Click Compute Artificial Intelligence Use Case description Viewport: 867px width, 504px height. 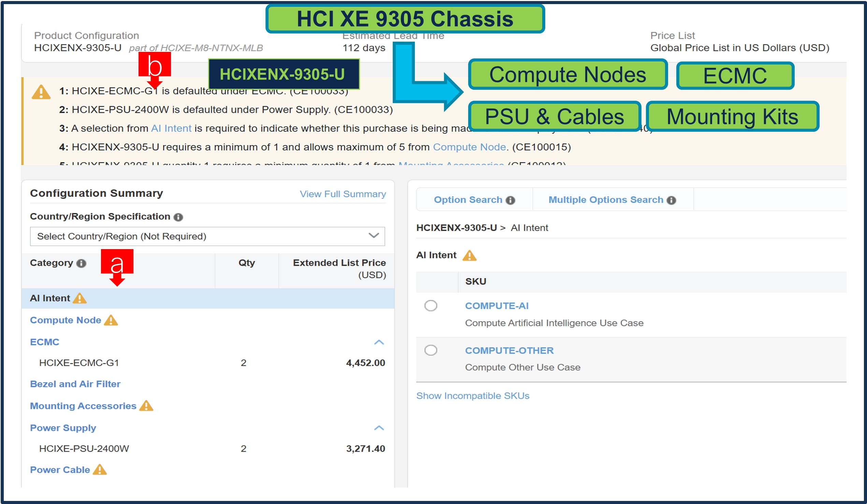click(554, 323)
